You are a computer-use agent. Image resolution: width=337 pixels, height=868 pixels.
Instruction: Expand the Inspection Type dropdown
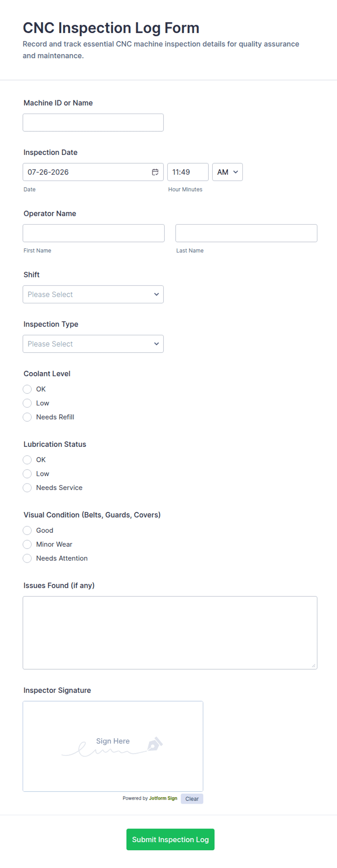point(93,344)
